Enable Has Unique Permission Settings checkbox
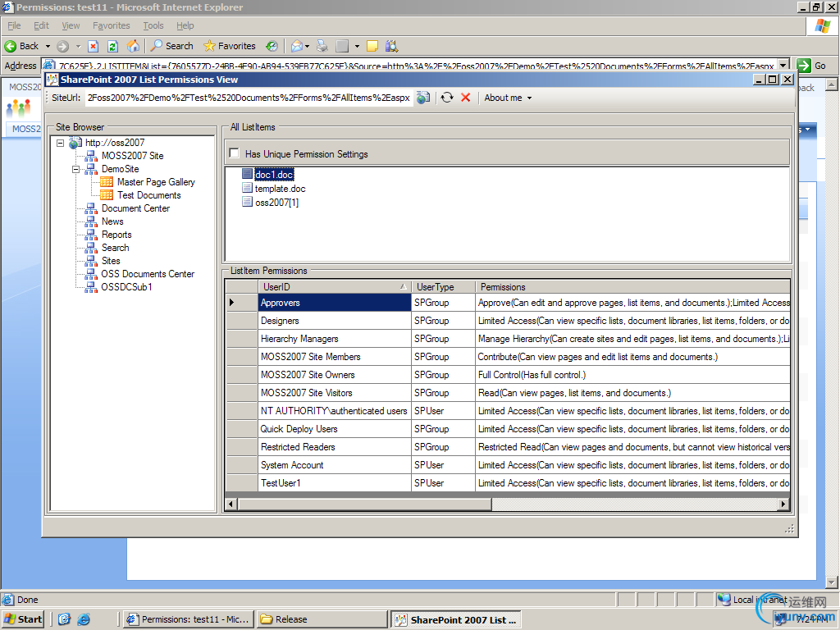This screenshot has width=840, height=630. [235, 153]
